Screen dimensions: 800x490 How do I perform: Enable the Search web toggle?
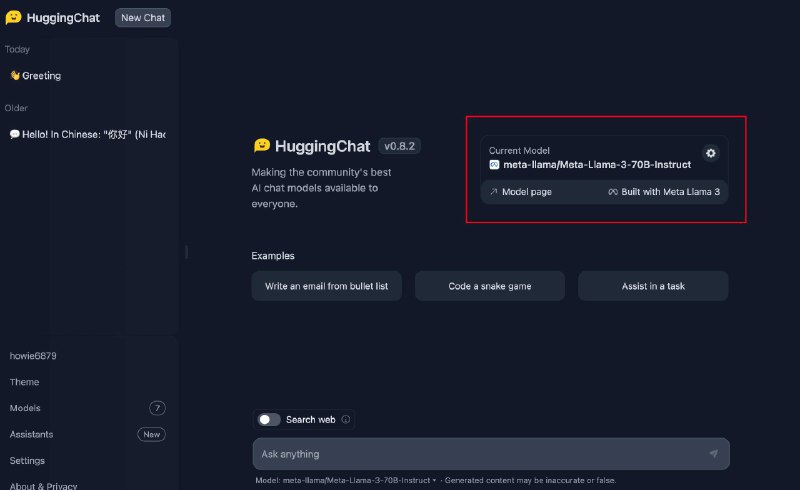(x=269, y=420)
